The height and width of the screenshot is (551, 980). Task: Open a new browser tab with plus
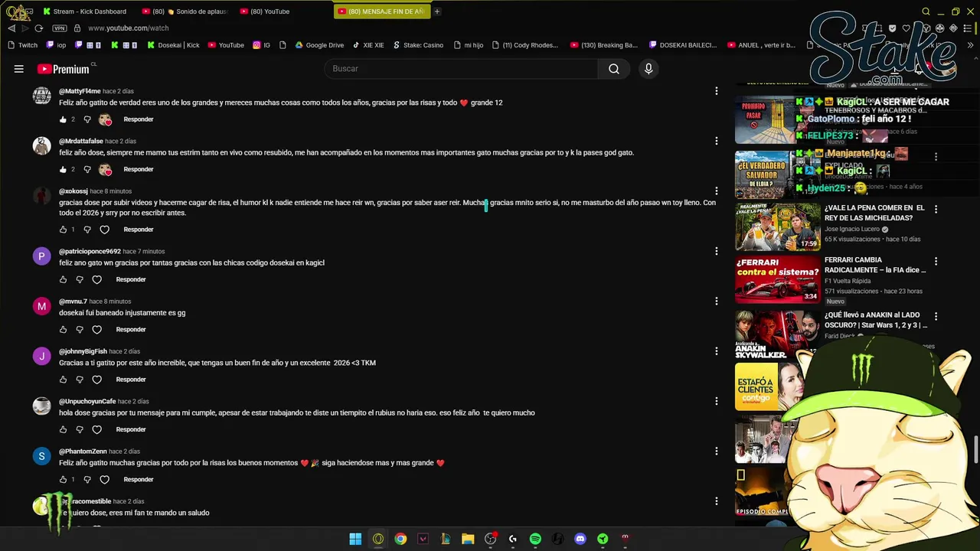[437, 11]
